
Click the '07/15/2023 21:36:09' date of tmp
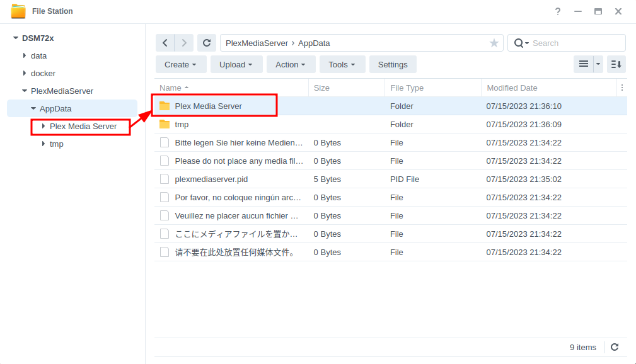click(x=524, y=125)
